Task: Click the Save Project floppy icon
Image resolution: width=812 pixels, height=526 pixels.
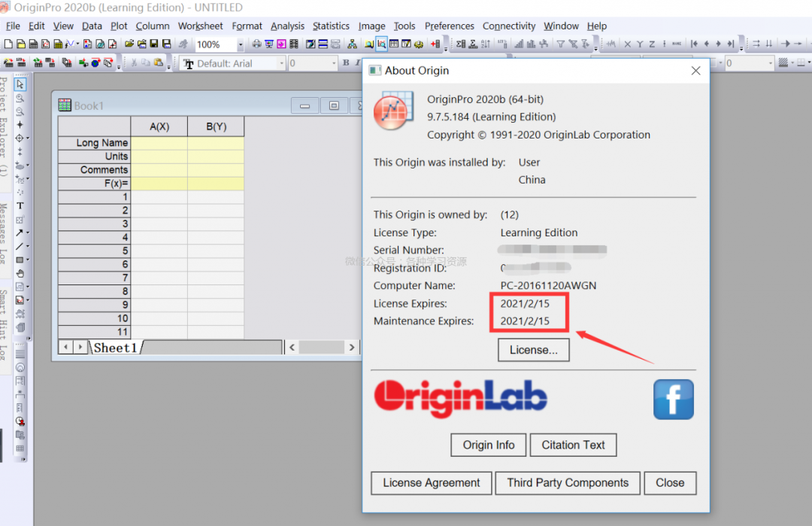Action: [x=154, y=44]
